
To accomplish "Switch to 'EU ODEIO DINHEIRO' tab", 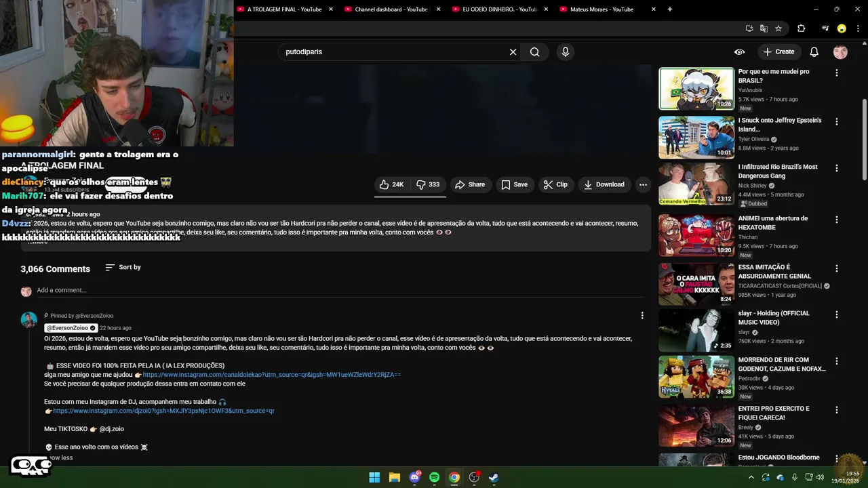I will coord(500,9).
